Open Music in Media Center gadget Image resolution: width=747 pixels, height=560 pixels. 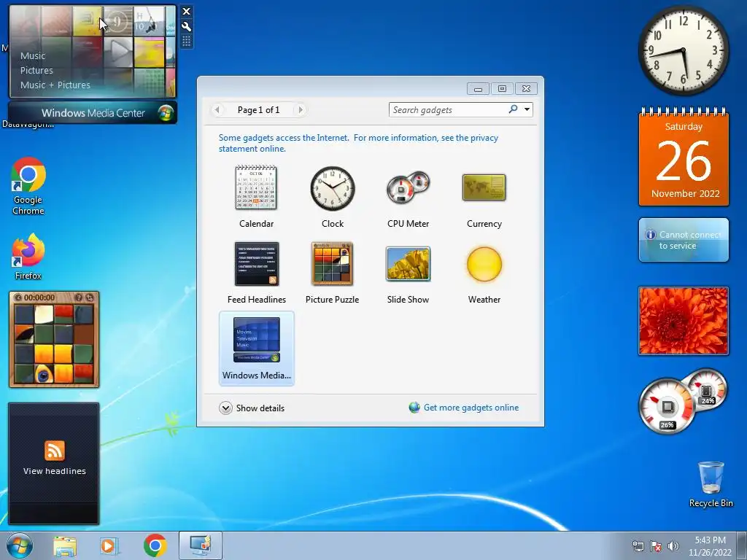tap(33, 55)
